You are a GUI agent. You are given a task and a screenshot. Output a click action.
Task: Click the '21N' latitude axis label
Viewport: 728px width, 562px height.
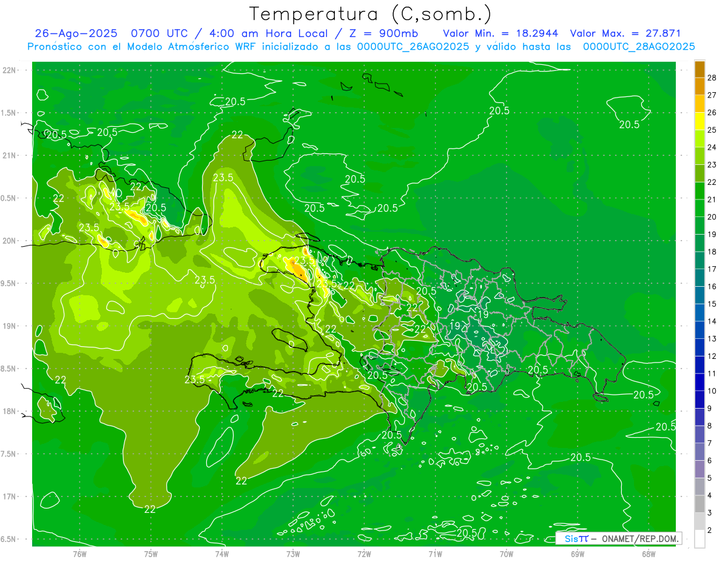click(10, 155)
